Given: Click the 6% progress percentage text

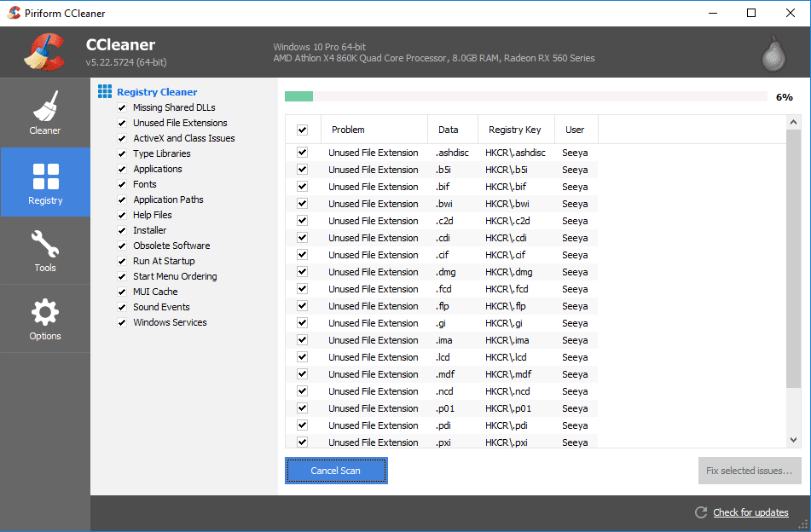Looking at the screenshot, I should coord(784,97).
